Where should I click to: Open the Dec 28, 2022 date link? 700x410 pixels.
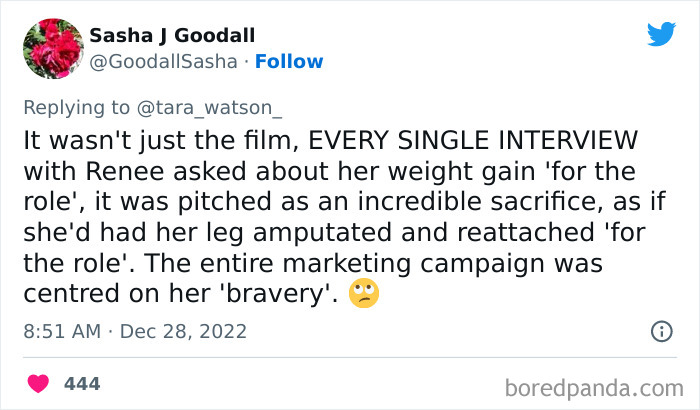(182, 331)
